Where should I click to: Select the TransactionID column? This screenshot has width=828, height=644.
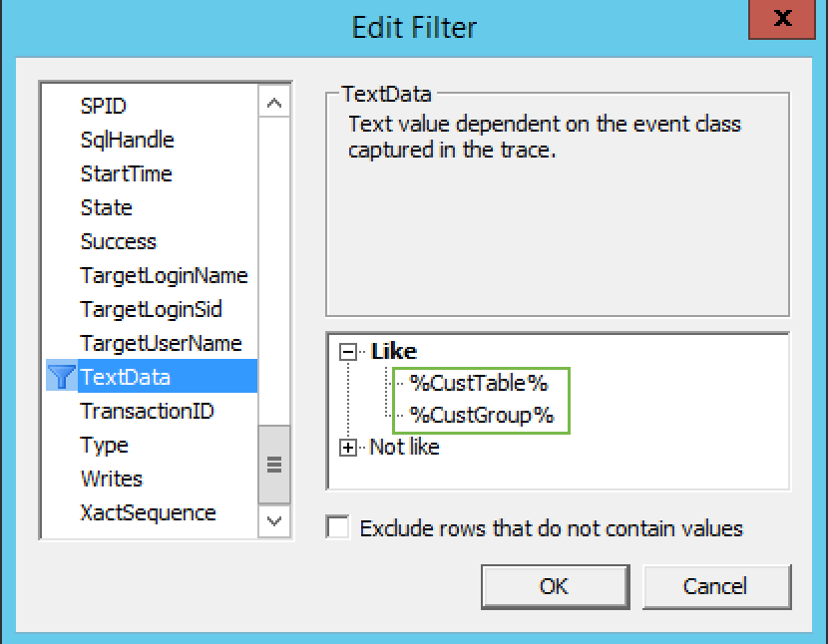147,411
